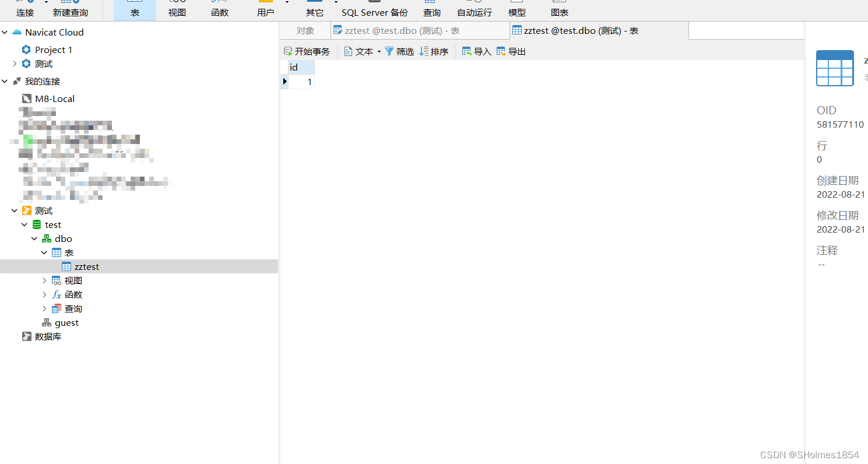Image resolution: width=868 pixels, height=464 pixels.
Task: Click the id column header
Action: [301, 68]
